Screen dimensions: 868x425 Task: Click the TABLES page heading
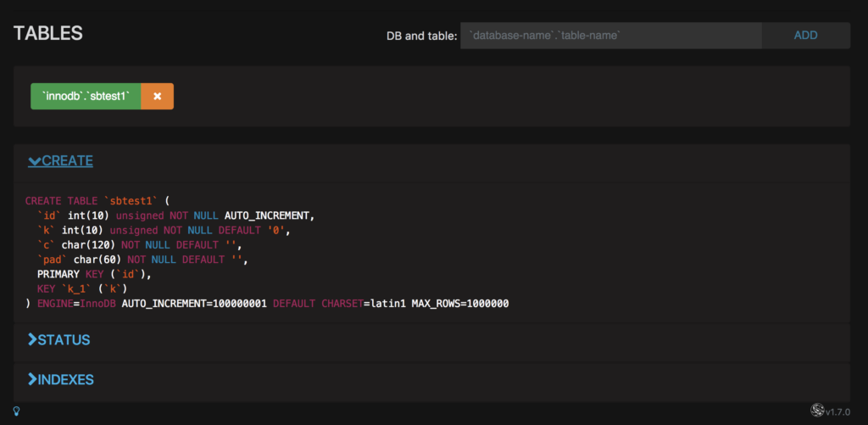(x=48, y=34)
